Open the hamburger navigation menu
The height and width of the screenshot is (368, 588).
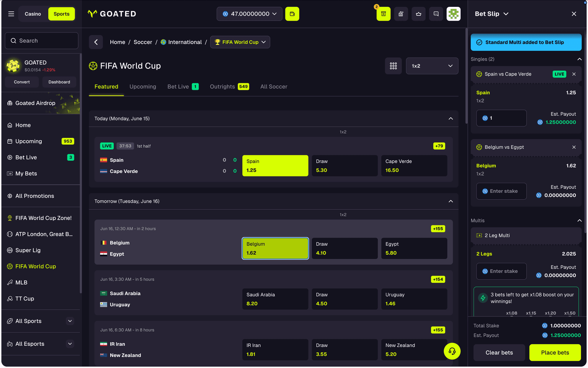(11, 14)
